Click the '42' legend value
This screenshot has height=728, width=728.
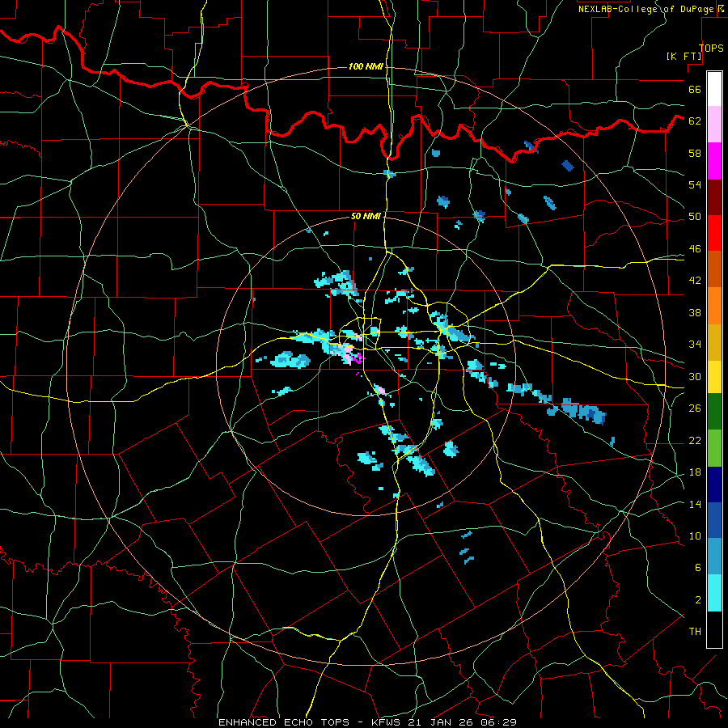tap(695, 280)
